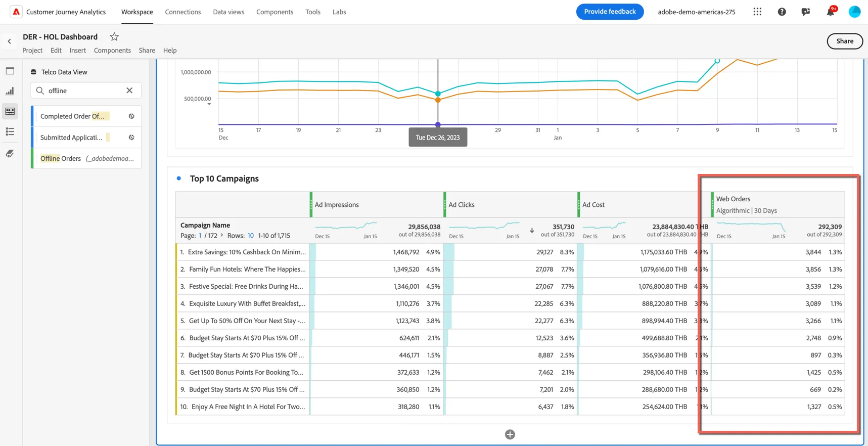Viewport: 868px width, 446px height.
Task: Clear the offline search text
Action: coord(129,91)
